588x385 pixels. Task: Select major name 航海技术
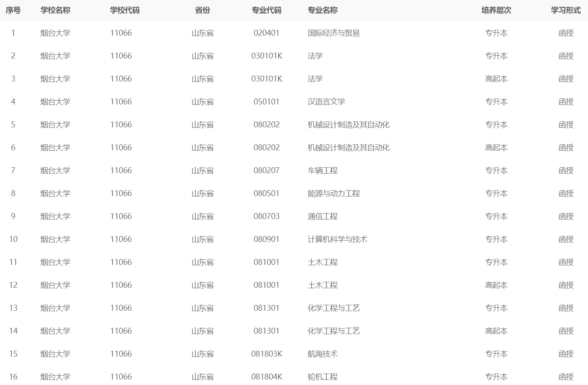click(323, 354)
